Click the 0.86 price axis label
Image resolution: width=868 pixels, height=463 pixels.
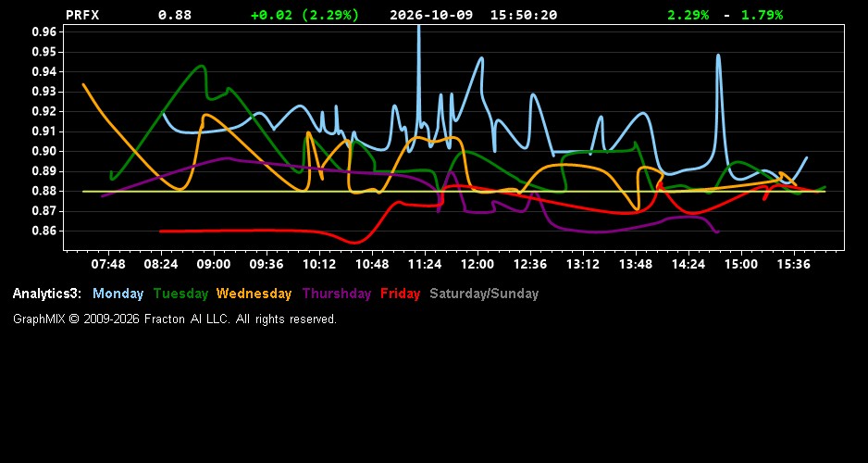44,231
